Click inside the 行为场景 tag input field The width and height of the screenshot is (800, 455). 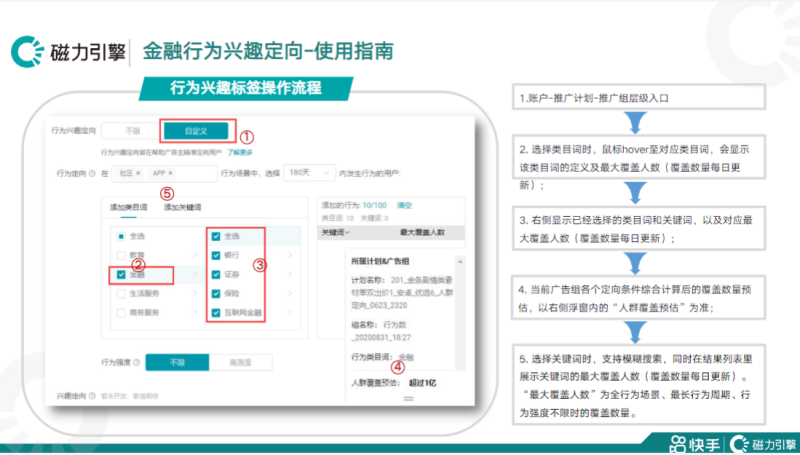164,173
